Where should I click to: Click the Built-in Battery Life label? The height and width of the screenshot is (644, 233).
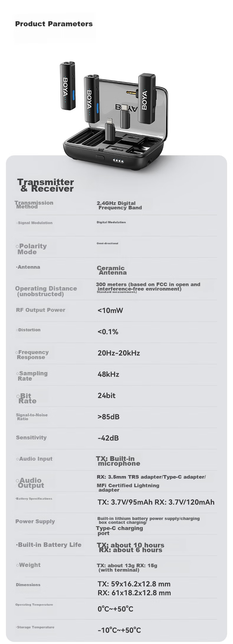48,545
